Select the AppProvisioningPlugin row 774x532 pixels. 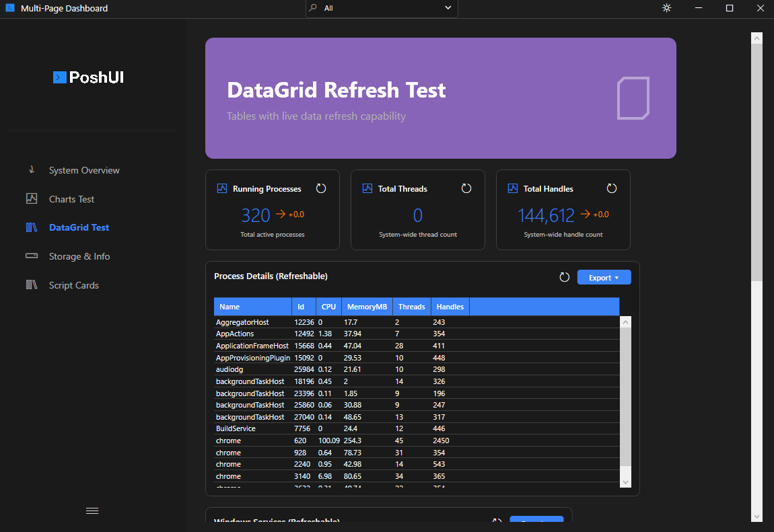(x=417, y=357)
